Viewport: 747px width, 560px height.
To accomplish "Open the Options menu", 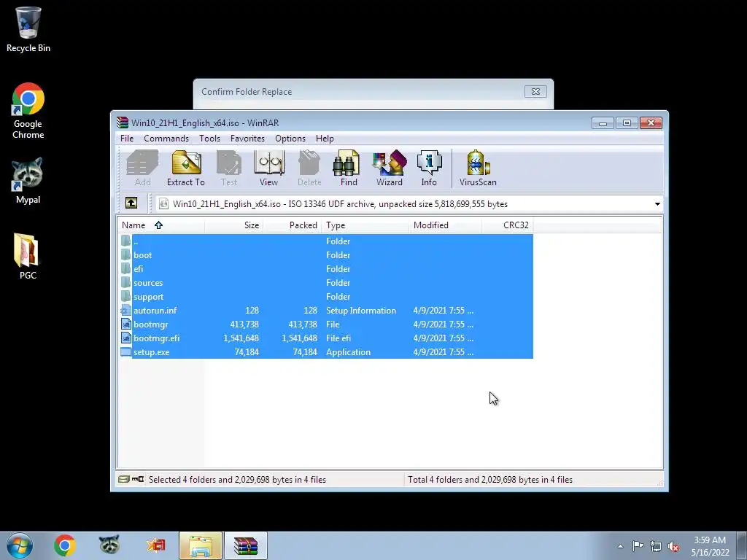I will click(x=290, y=138).
